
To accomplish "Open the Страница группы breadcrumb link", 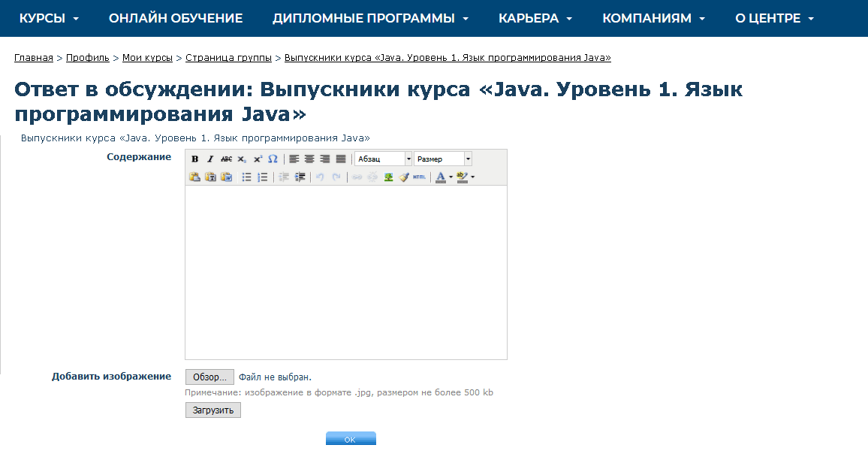I will click(228, 58).
